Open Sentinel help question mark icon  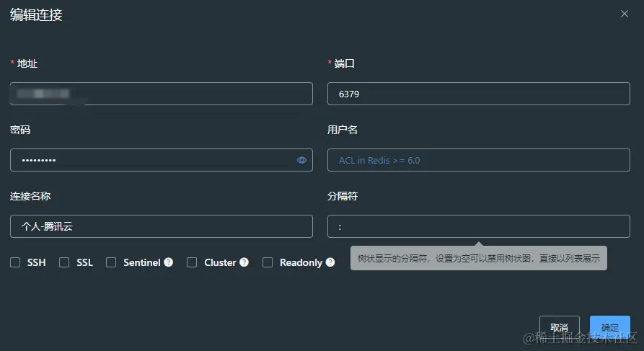tap(169, 262)
